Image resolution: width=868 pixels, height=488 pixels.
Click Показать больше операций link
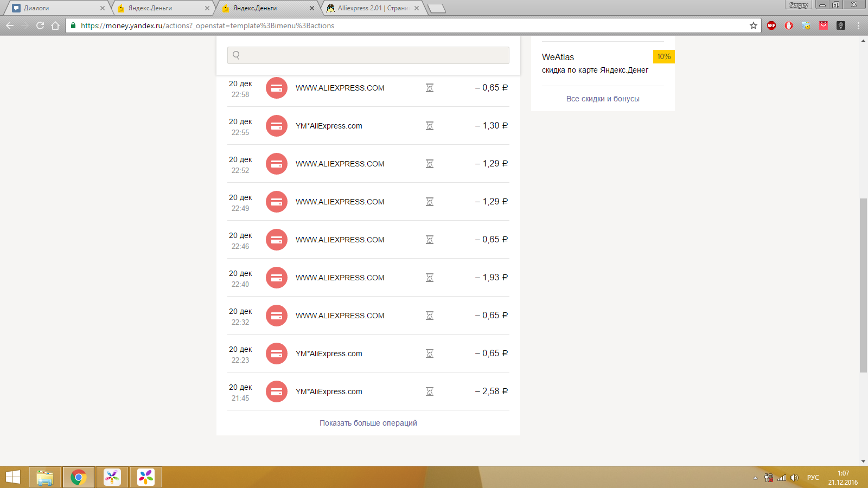click(368, 423)
